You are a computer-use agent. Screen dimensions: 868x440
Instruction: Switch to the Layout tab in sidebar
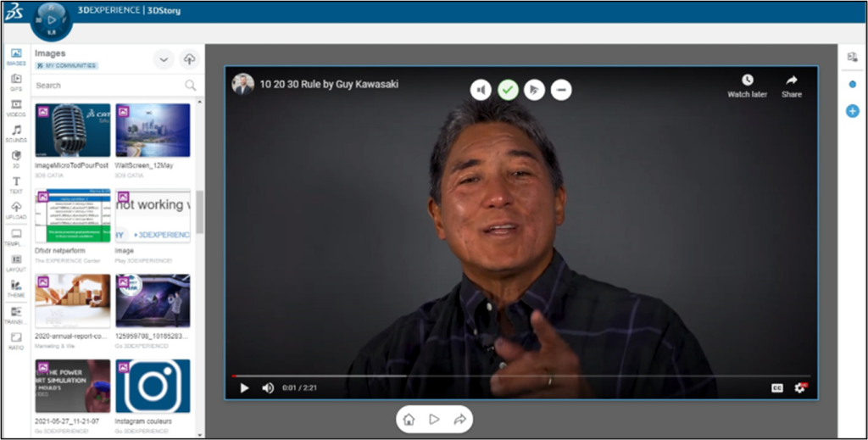(16, 262)
